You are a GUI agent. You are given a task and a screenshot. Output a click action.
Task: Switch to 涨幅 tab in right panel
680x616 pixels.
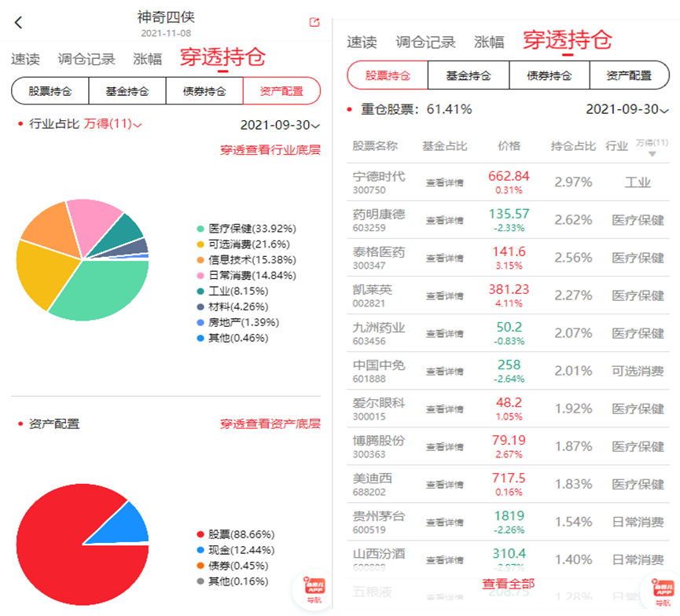489,42
